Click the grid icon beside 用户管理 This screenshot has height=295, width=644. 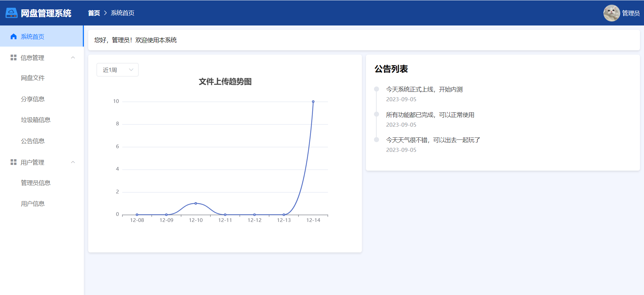click(x=13, y=162)
